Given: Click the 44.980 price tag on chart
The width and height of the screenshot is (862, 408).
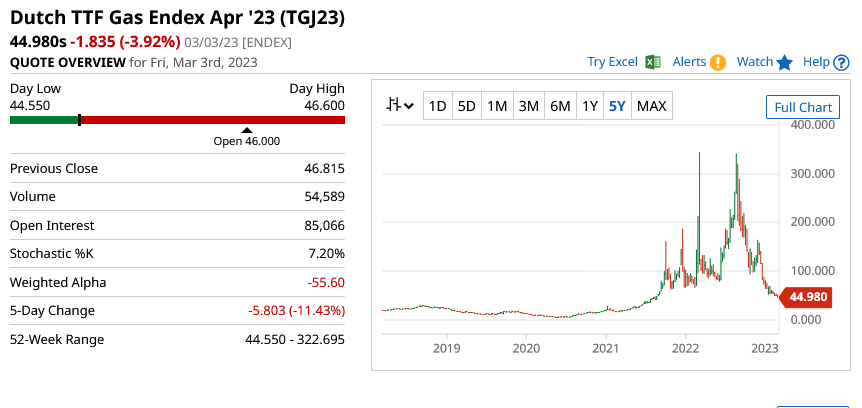Looking at the screenshot, I should (806, 297).
